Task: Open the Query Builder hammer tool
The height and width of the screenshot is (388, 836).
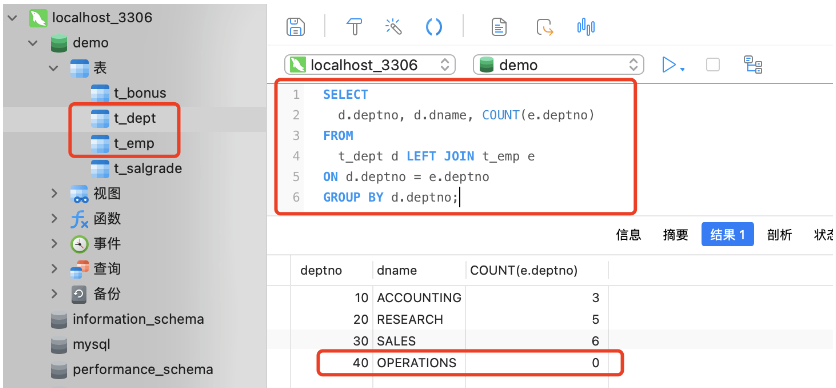Action: (355, 26)
